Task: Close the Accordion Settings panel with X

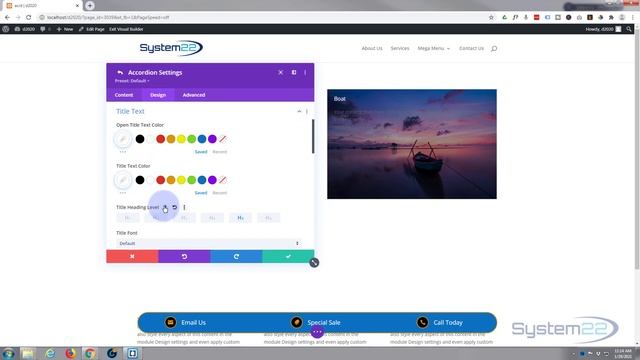Action: pos(281,72)
